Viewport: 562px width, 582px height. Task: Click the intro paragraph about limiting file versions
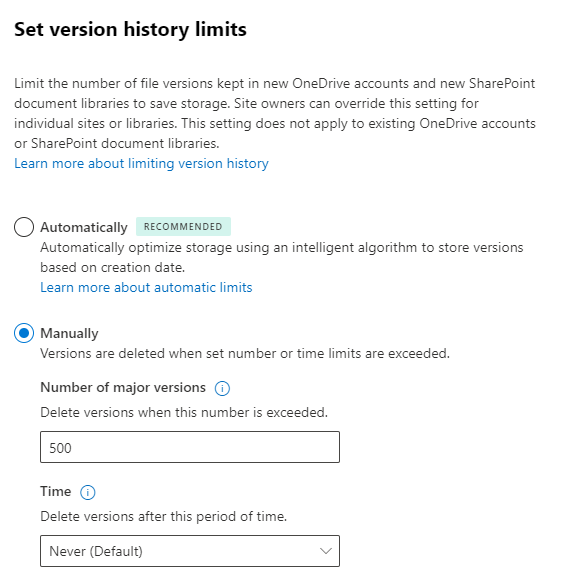click(275, 113)
